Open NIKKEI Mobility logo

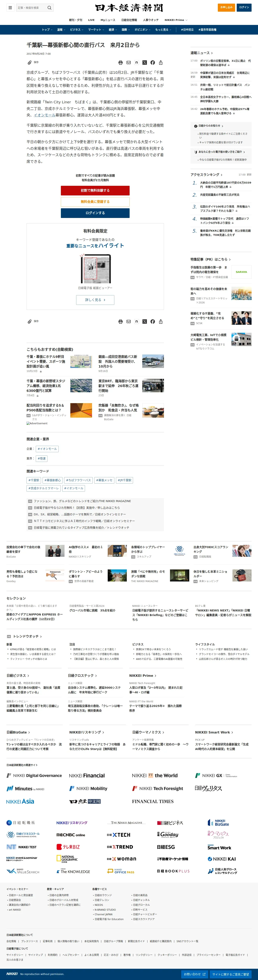[x=88, y=788]
